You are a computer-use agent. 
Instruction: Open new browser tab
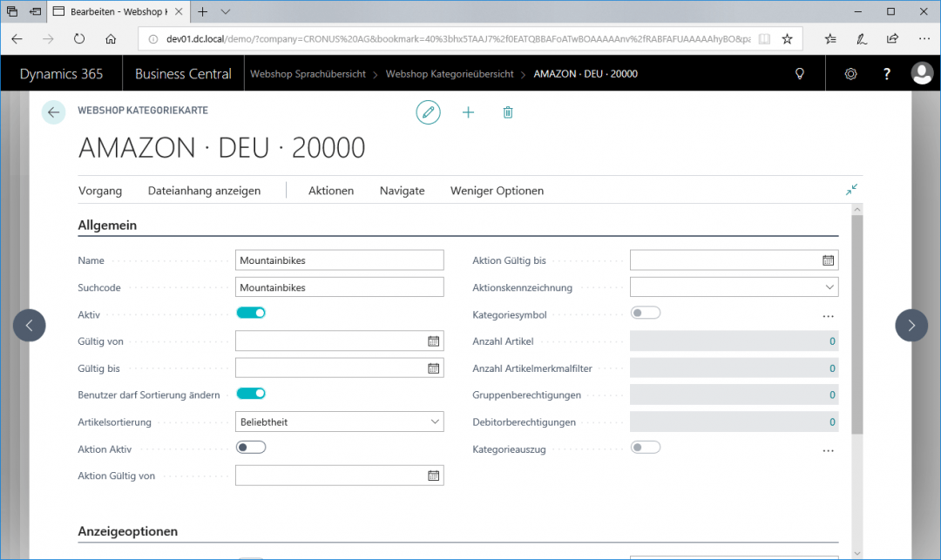[203, 11]
